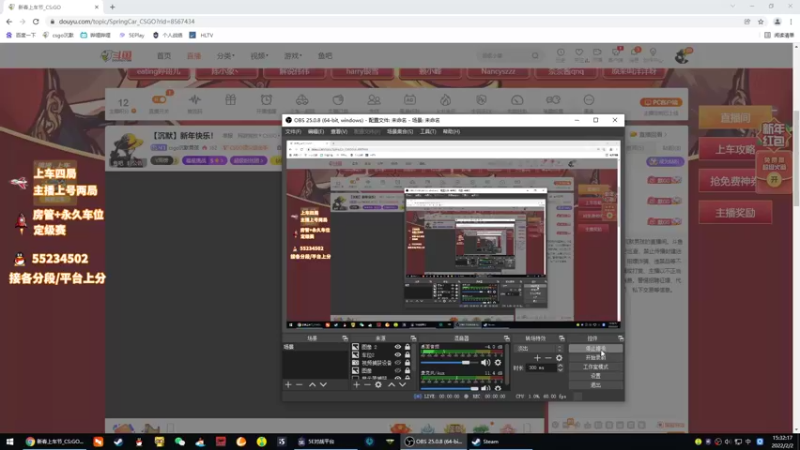Viewport: 800px width, 450px height.
Task: Pop out the Audio Mixer dock
Action: [507, 338]
